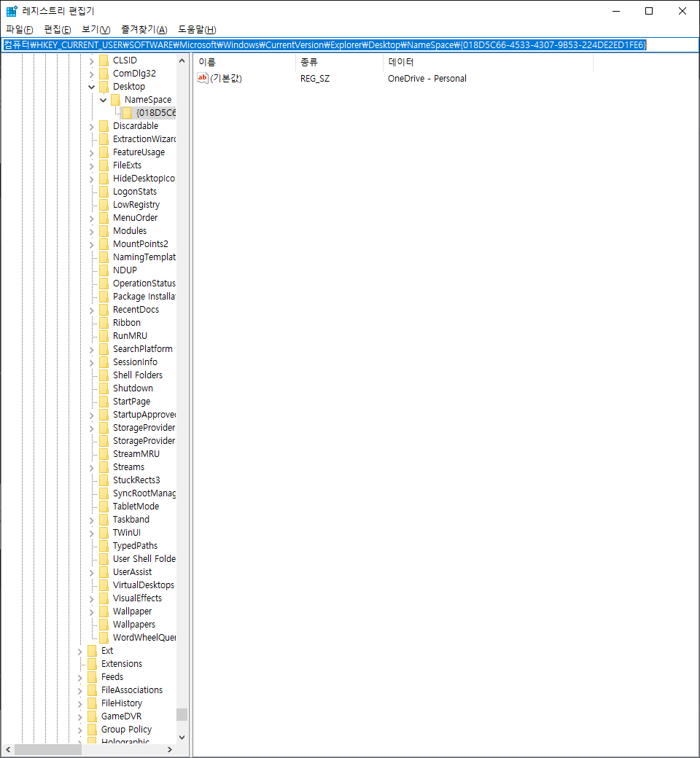Click the TabletMode folder icon
This screenshot has width=700, height=758.
104,506
